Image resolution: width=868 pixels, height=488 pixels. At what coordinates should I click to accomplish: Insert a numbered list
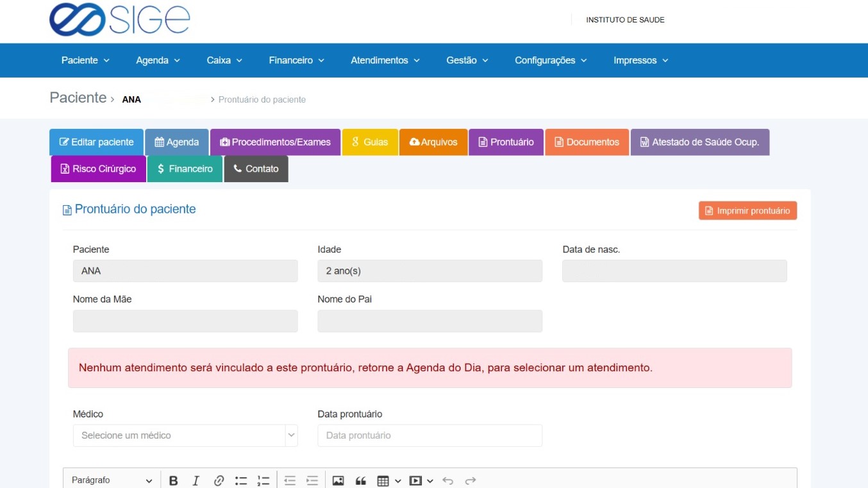click(263, 480)
